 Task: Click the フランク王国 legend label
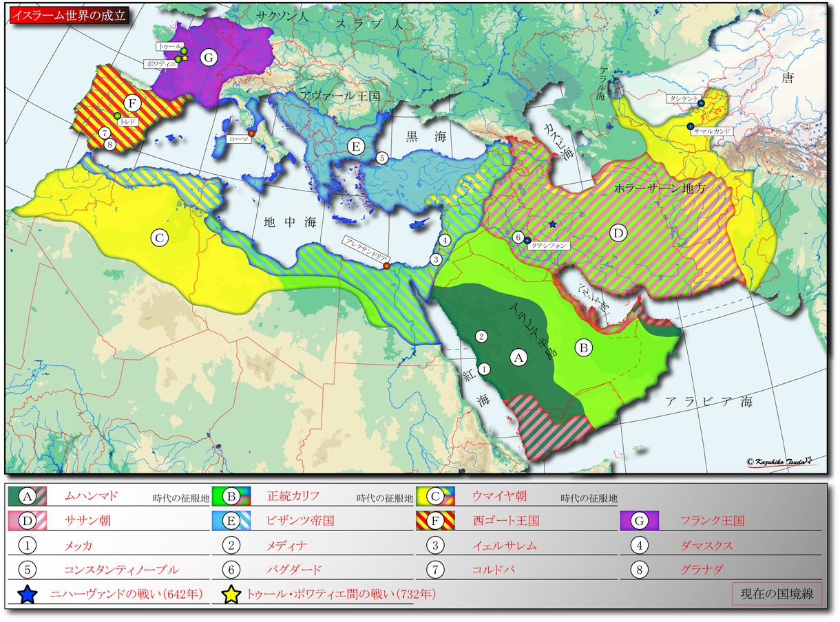point(711,521)
